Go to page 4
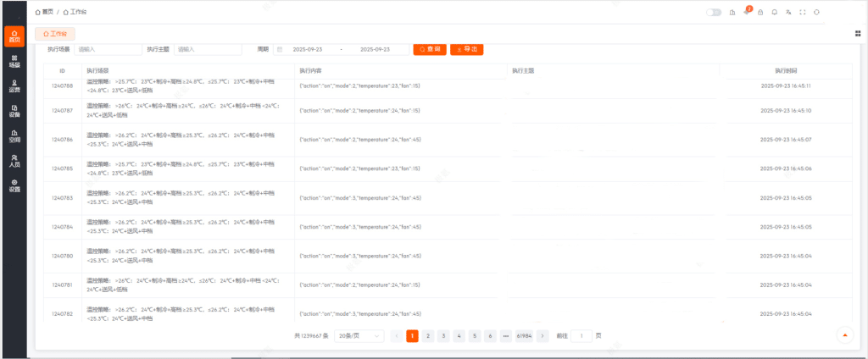 (459, 336)
